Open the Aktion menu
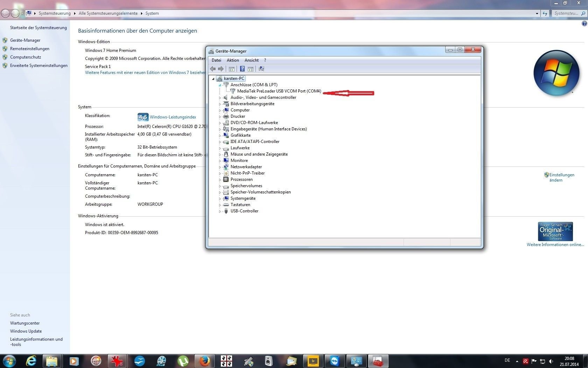Image resolution: width=588 pixels, height=368 pixels. click(233, 60)
